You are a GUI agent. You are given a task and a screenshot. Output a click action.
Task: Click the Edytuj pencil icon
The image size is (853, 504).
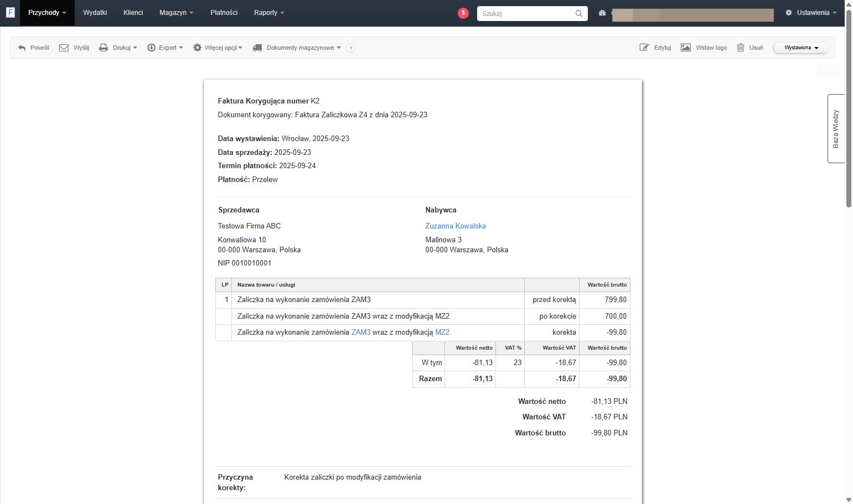(644, 48)
